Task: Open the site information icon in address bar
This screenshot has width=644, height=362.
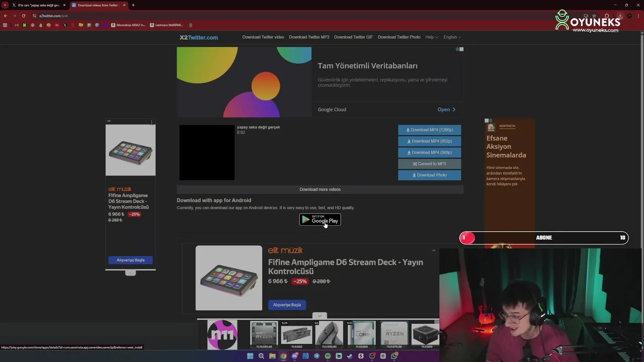Action: click(34, 16)
